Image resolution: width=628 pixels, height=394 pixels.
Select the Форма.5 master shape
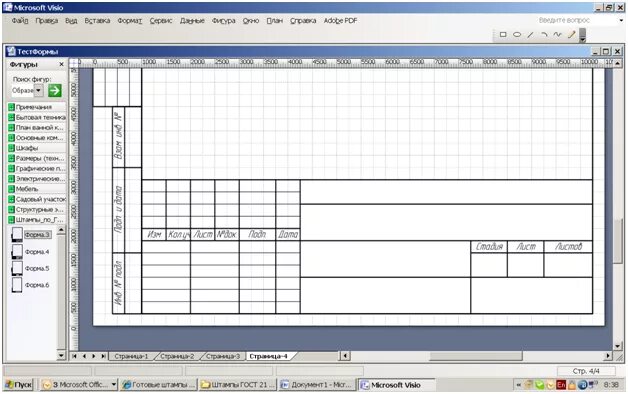tap(30, 268)
